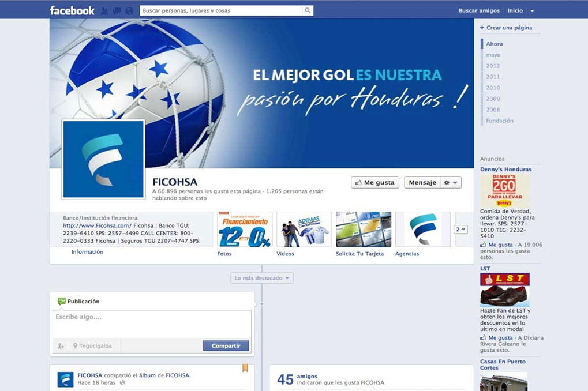Screen dimensions: 588x391
Task: Open the gear dropdown beside Mensaje
Action: [x=451, y=182]
